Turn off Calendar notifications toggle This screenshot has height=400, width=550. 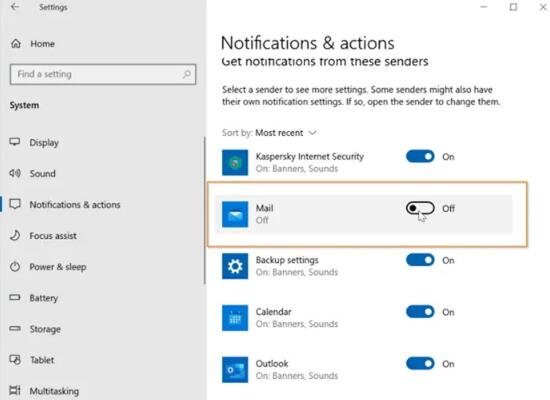[x=420, y=312]
